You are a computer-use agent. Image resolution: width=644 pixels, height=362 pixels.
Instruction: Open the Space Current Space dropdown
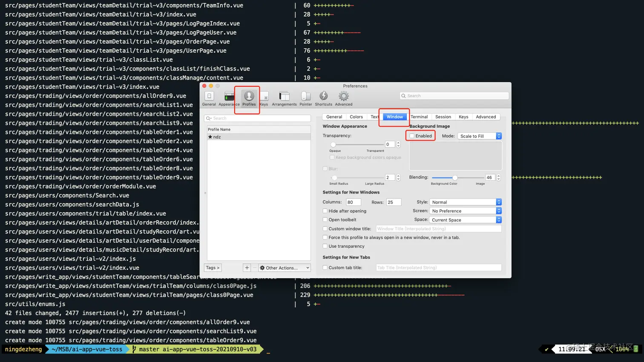(x=466, y=220)
